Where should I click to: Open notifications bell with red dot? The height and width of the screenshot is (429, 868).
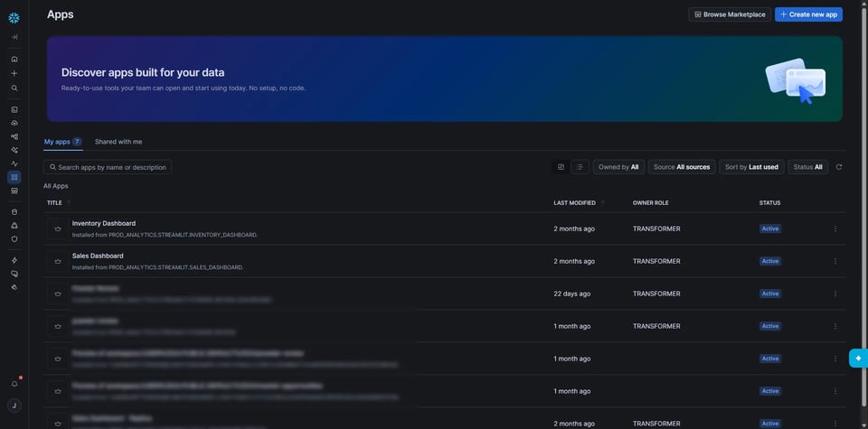[x=15, y=384]
